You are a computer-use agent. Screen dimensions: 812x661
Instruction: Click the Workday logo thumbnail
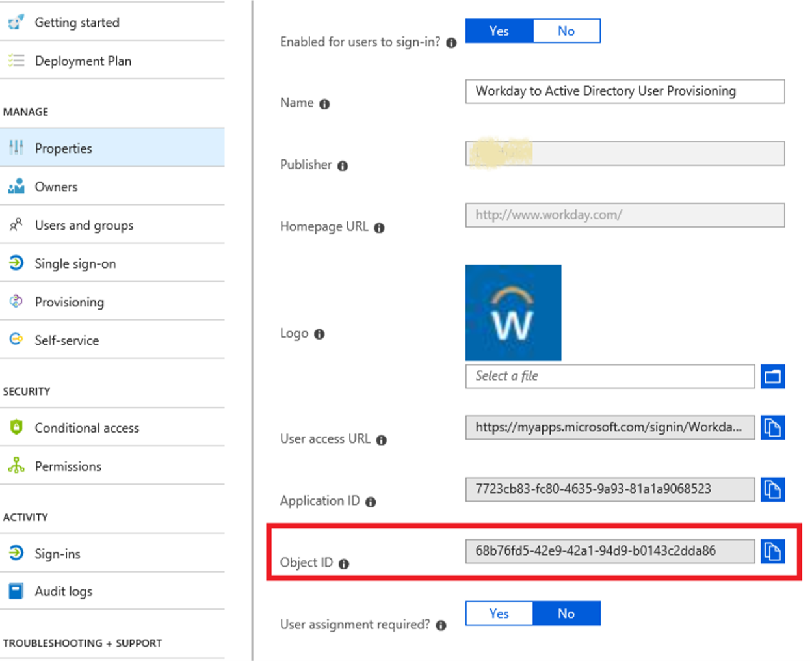513,313
